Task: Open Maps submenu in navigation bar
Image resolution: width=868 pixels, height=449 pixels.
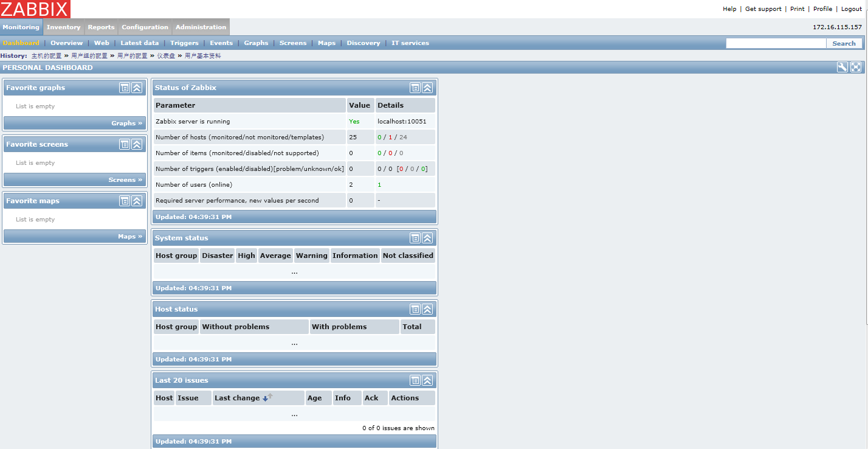Action: [x=327, y=43]
